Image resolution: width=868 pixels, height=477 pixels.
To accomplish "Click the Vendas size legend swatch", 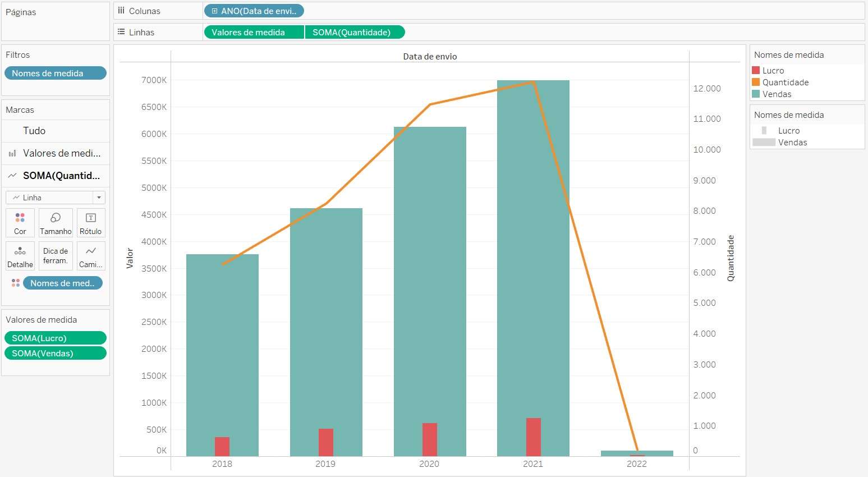I will pyautogui.click(x=764, y=142).
